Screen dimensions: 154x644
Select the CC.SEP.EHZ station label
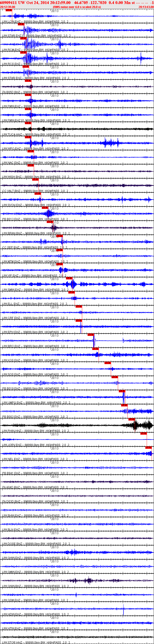pyautogui.click(x=35, y=247)
